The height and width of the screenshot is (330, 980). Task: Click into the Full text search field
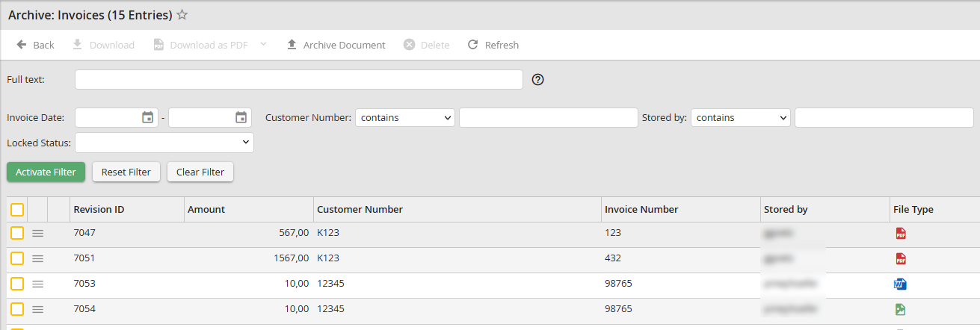298,80
